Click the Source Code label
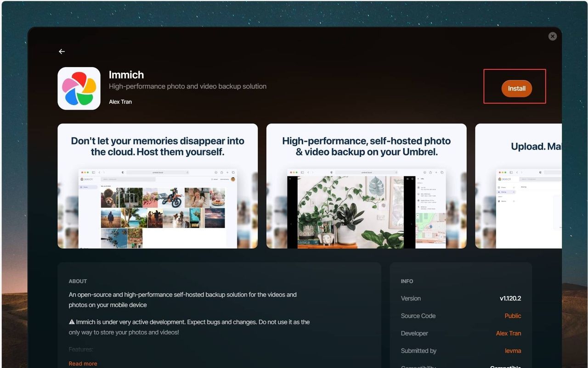This screenshot has height=368, width=588. pos(418,316)
